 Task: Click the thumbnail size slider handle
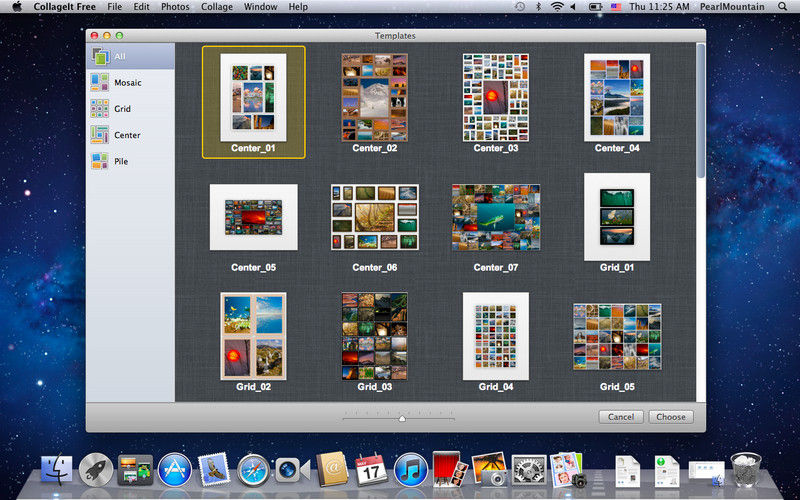click(402, 418)
